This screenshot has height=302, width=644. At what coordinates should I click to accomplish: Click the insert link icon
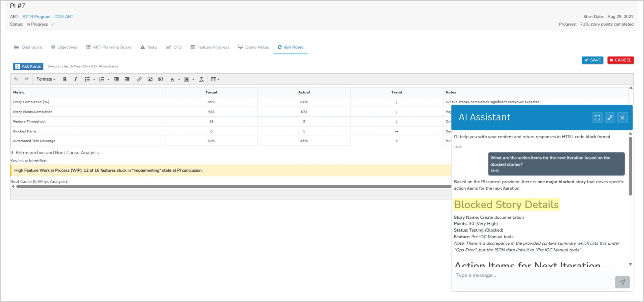pyautogui.click(x=139, y=79)
